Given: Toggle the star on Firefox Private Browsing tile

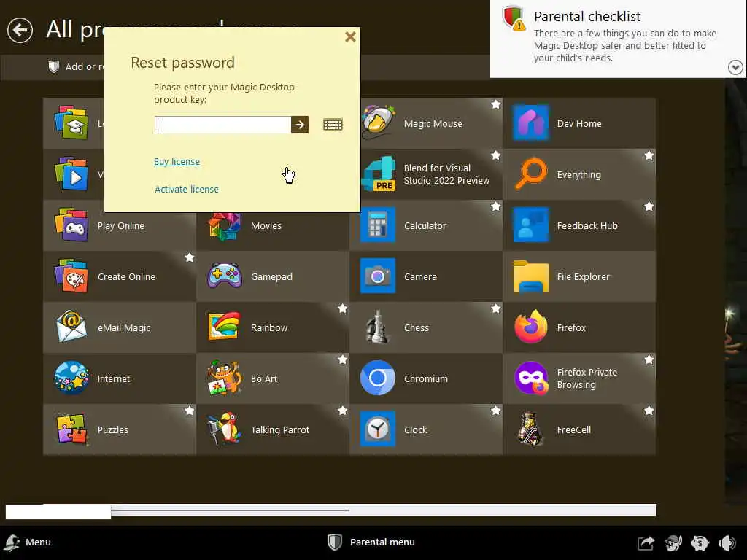Looking at the screenshot, I should coord(649,359).
